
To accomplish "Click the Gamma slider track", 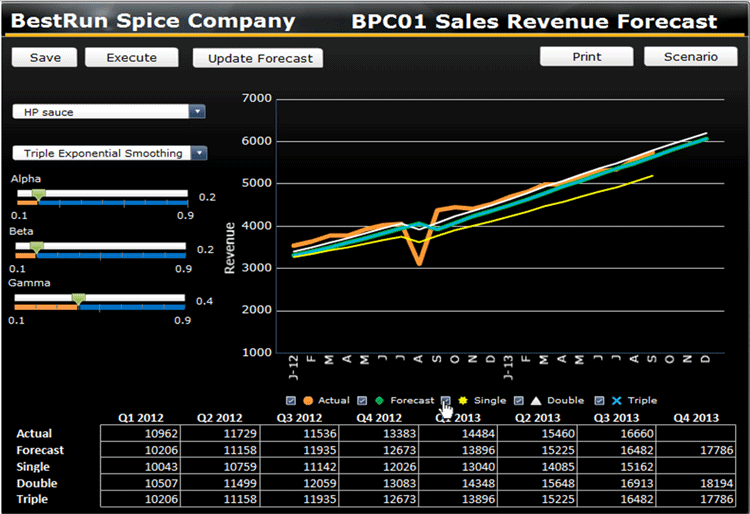I will (99, 298).
